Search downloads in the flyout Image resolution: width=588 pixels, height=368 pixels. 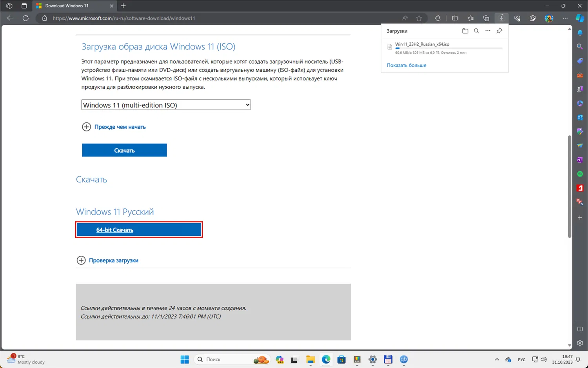[476, 31]
